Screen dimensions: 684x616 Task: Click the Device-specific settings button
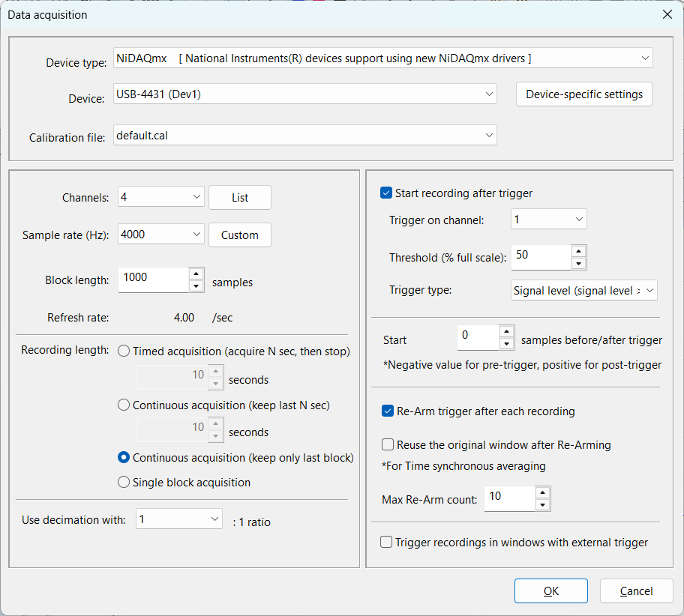click(584, 94)
